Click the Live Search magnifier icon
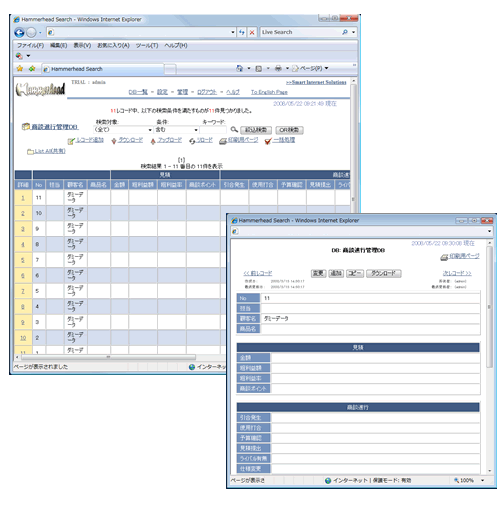Image resolution: width=500 pixels, height=510 pixels. (345, 32)
